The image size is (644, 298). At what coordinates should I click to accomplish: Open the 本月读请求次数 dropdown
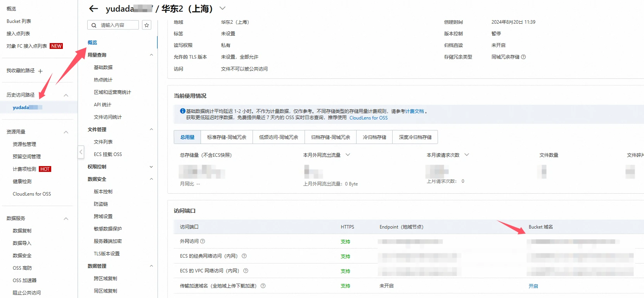467,155
